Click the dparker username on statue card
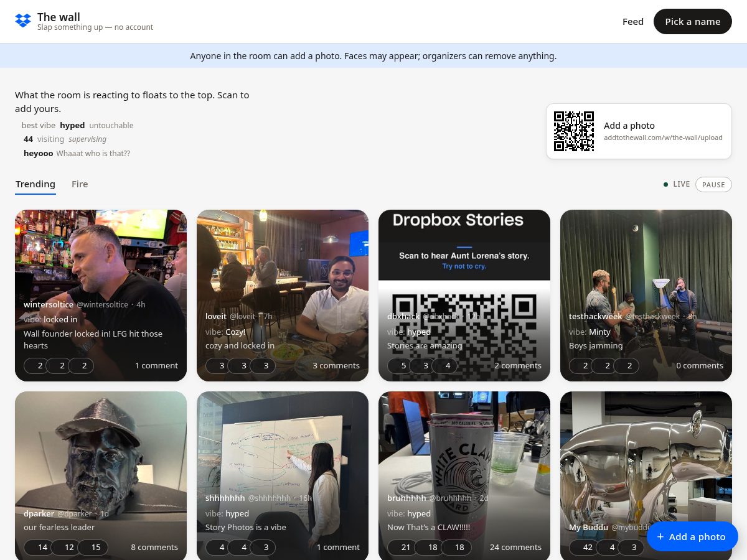The image size is (747, 560). (x=39, y=513)
